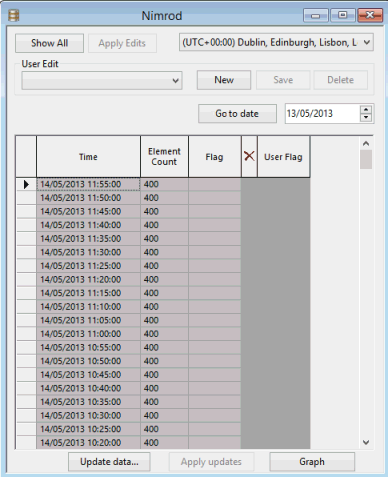This screenshot has width=388, height=477.
Task: Minimize the Nimrod window
Action: coord(316,15)
